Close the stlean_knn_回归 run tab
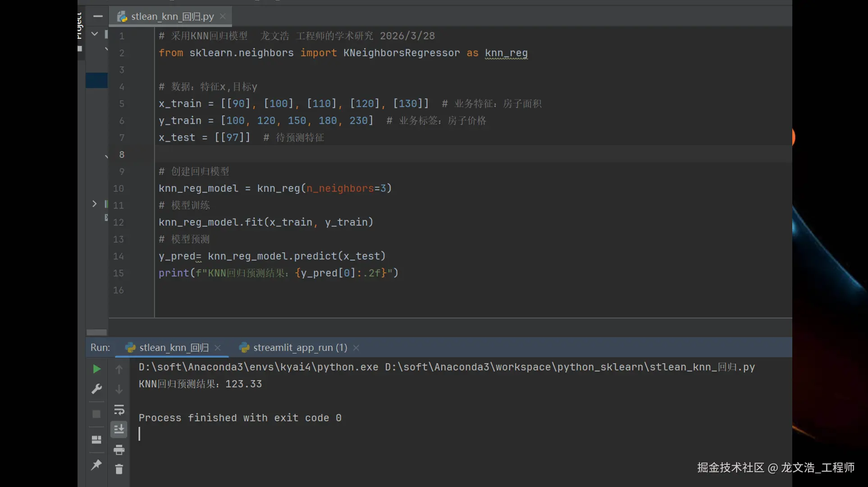The height and width of the screenshot is (487, 868). tap(218, 348)
